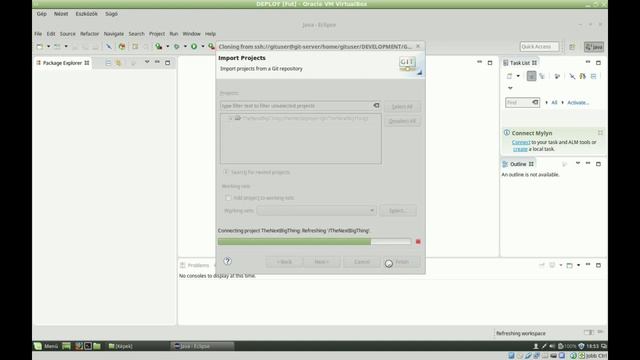Toggle Focus on Workweek in Task List
This screenshot has height=360, width=640.
pos(557,76)
